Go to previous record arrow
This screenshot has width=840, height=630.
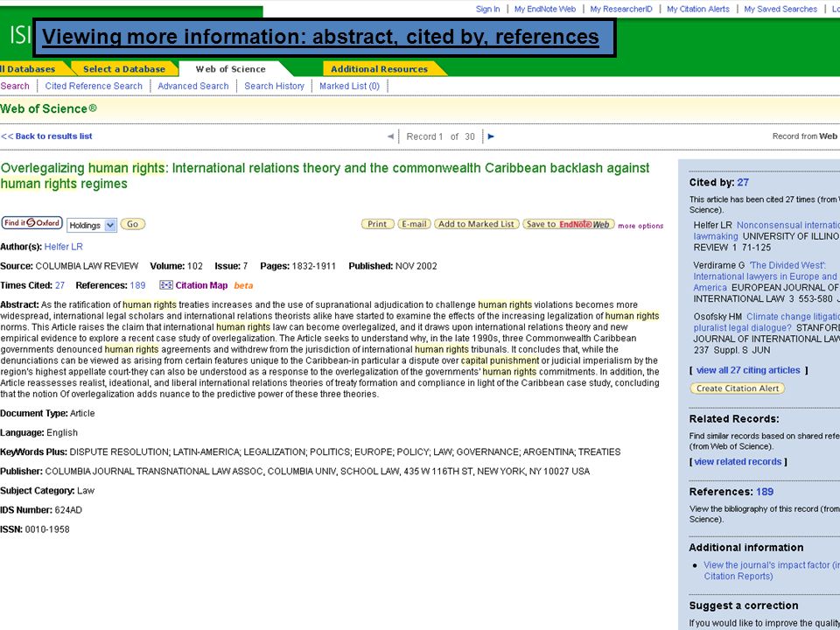pos(390,136)
